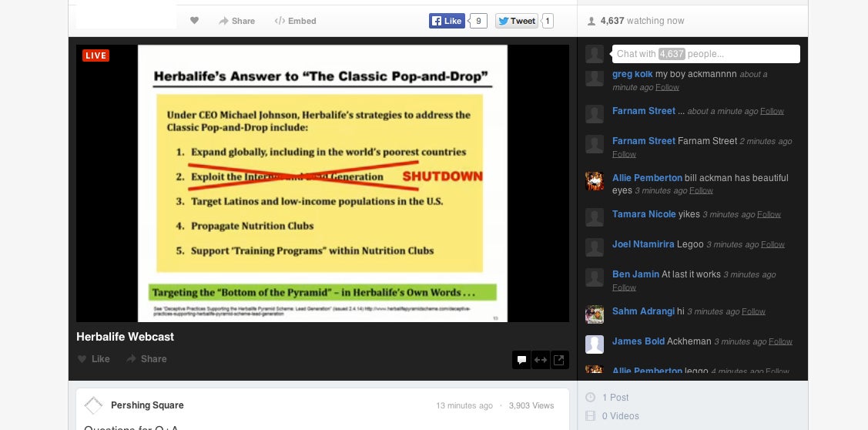Click Allie Pemberton's avatar on the beautiful eyes message
This screenshot has width=868, height=430.
pos(595,181)
